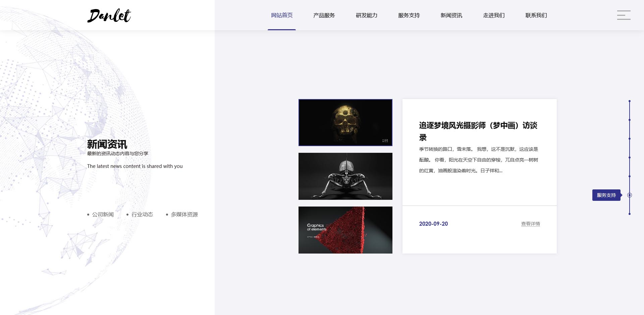The height and width of the screenshot is (315, 644).
Task: Open the 多媒体资源 category link
Action: 184,215
